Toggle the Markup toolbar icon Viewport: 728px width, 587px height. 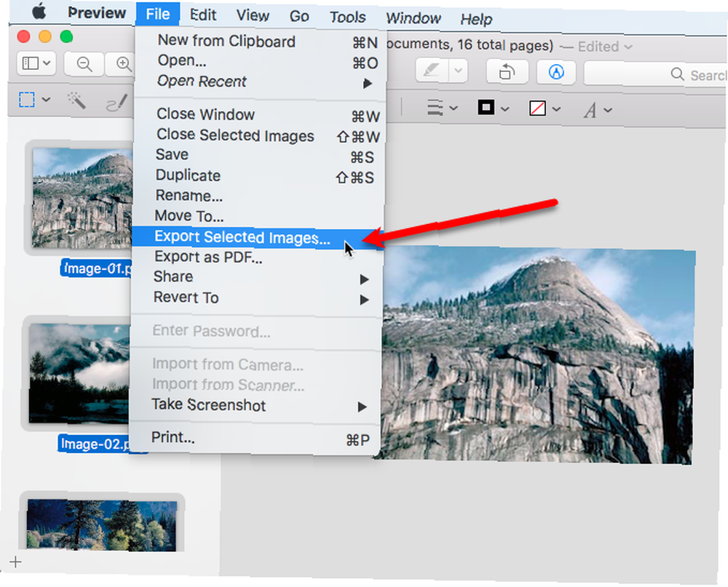(x=556, y=72)
